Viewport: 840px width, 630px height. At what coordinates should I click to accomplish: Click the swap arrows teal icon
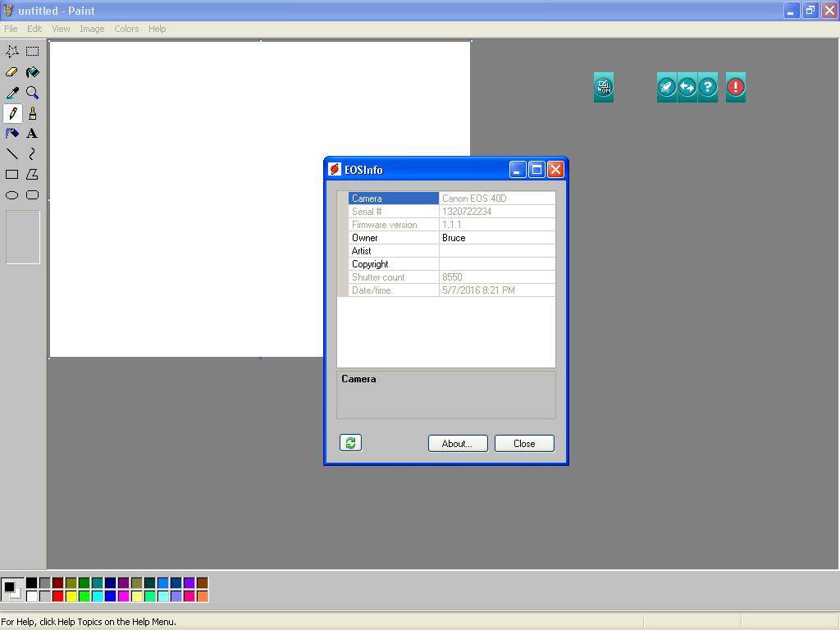click(x=687, y=87)
